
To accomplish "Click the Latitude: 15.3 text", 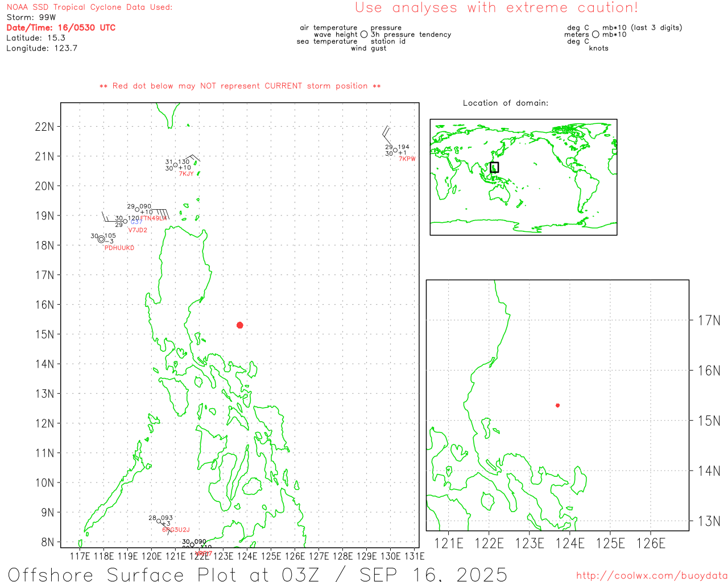I will tap(36, 38).
